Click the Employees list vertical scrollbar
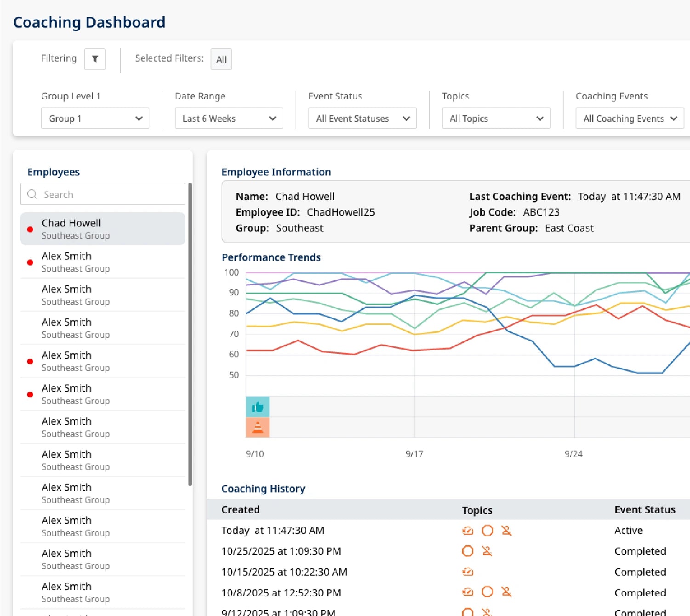This screenshot has height=616, width=690. (190, 334)
